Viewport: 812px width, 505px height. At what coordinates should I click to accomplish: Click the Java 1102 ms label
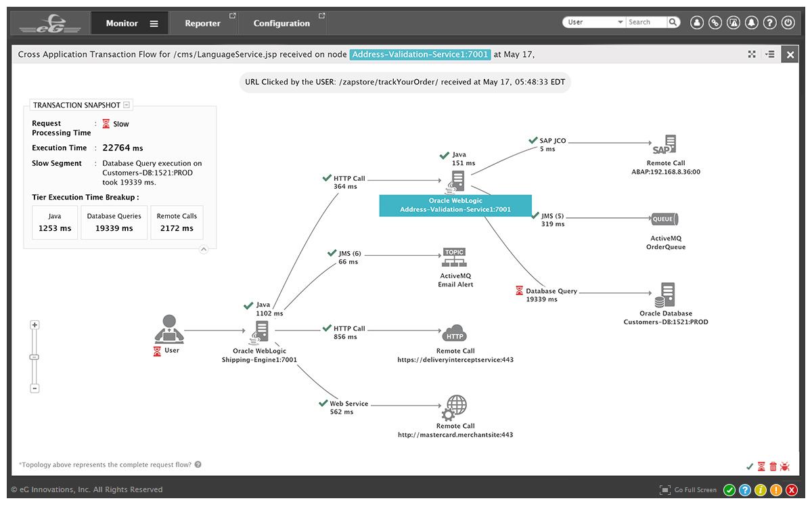click(x=269, y=309)
